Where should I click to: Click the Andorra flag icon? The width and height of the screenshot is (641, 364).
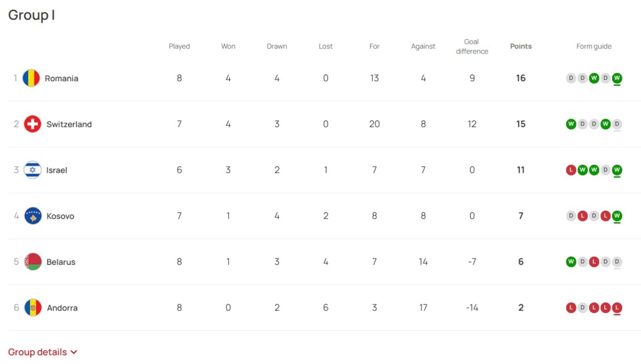33,308
